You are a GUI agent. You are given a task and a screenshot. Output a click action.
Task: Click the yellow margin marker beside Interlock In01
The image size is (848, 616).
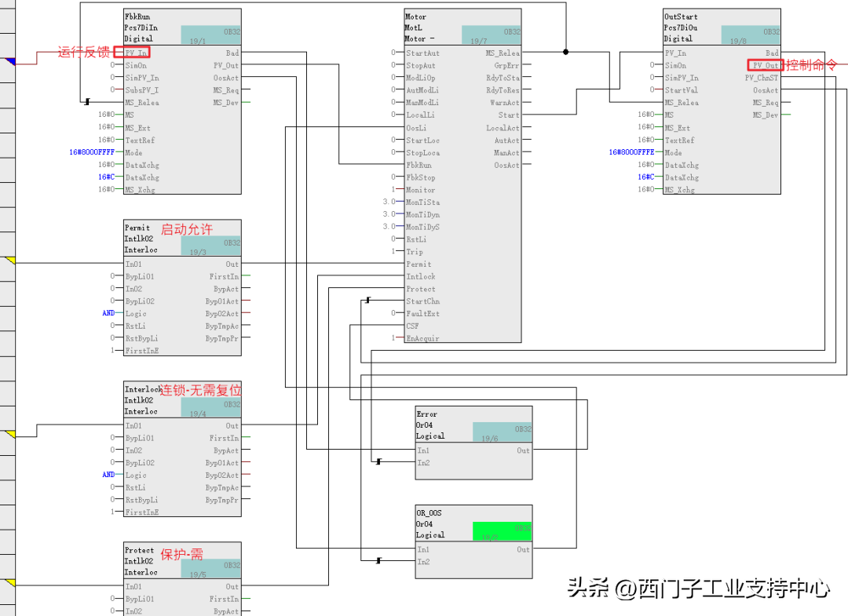10,433
